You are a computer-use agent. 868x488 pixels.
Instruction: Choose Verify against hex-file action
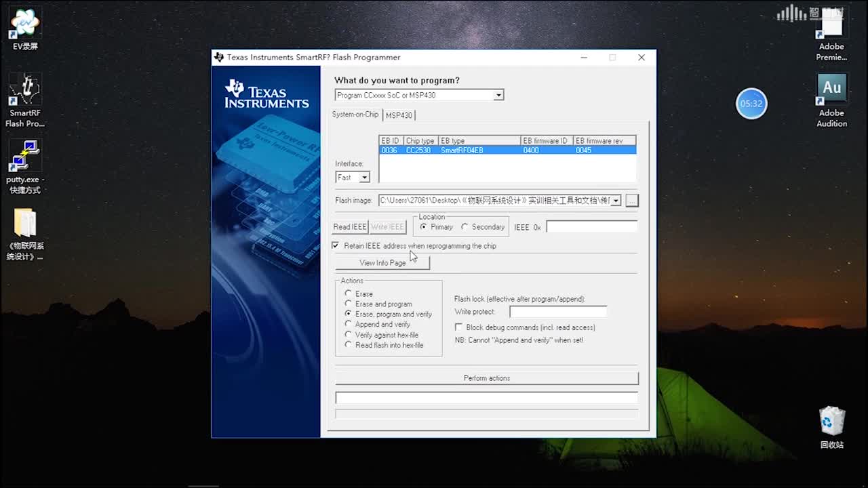[348, 334]
